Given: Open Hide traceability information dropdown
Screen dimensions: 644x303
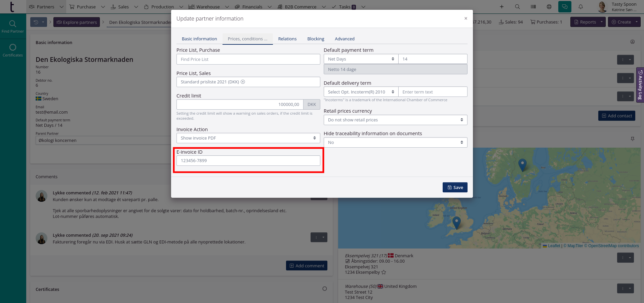Looking at the screenshot, I should point(395,142).
